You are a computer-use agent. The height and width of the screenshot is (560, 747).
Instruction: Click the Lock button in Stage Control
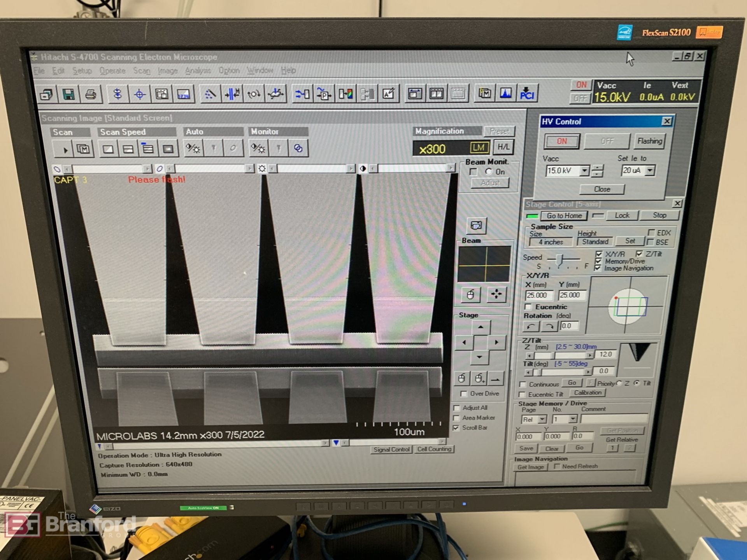622,215
